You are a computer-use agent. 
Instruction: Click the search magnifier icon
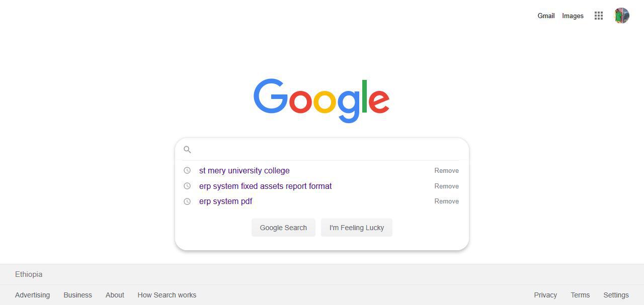click(x=187, y=149)
